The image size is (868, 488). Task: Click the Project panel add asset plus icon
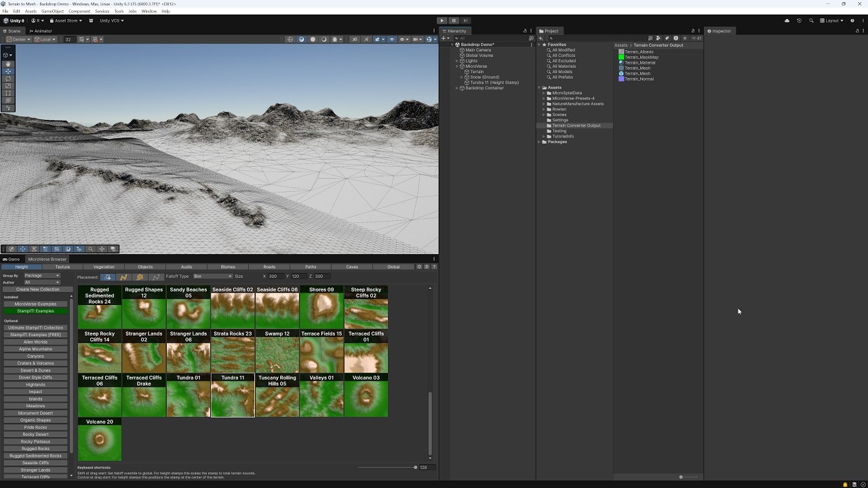coord(541,38)
